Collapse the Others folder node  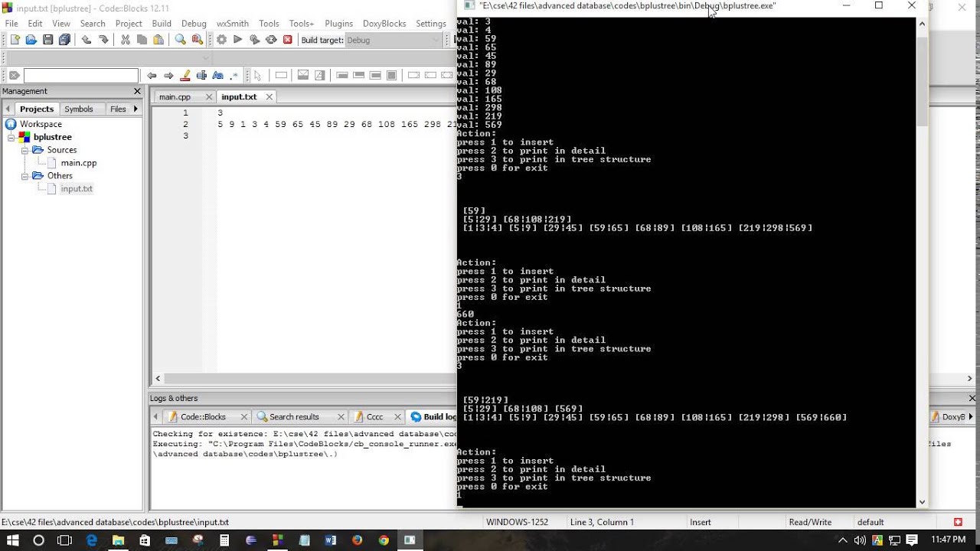(x=24, y=176)
